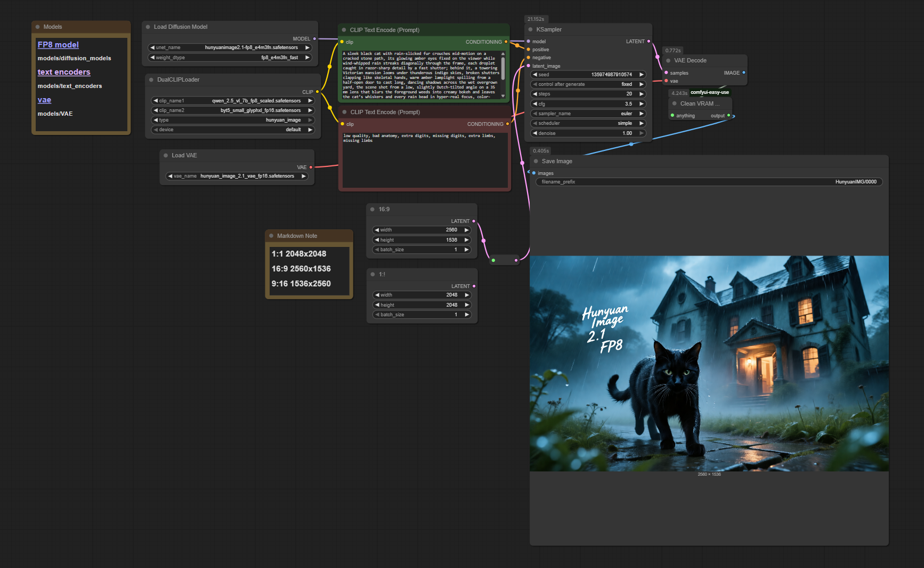Open the unet_name model dropdown

coord(230,47)
